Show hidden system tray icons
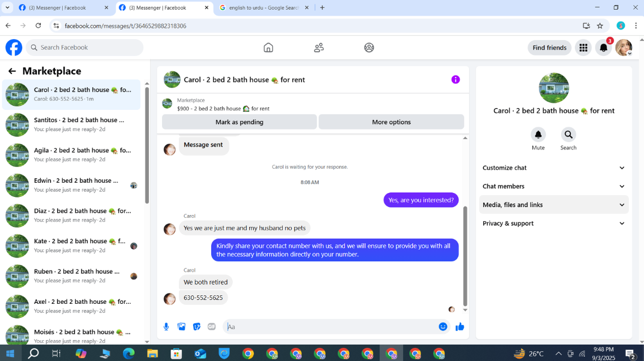The height and width of the screenshot is (361, 644). (x=558, y=353)
